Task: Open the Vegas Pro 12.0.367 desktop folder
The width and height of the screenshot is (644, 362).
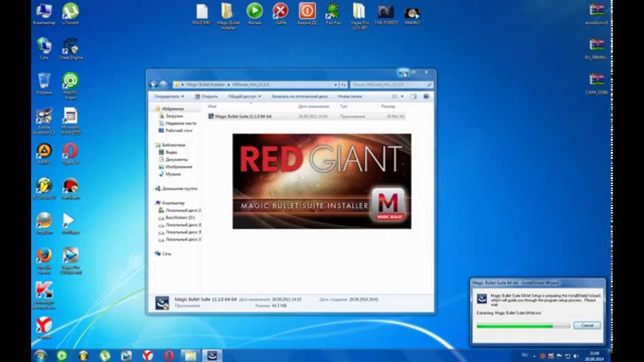Action: (359, 15)
